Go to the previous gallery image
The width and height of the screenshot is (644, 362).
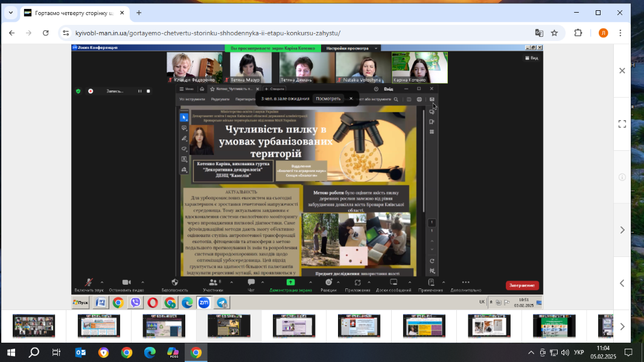point(622,283)
